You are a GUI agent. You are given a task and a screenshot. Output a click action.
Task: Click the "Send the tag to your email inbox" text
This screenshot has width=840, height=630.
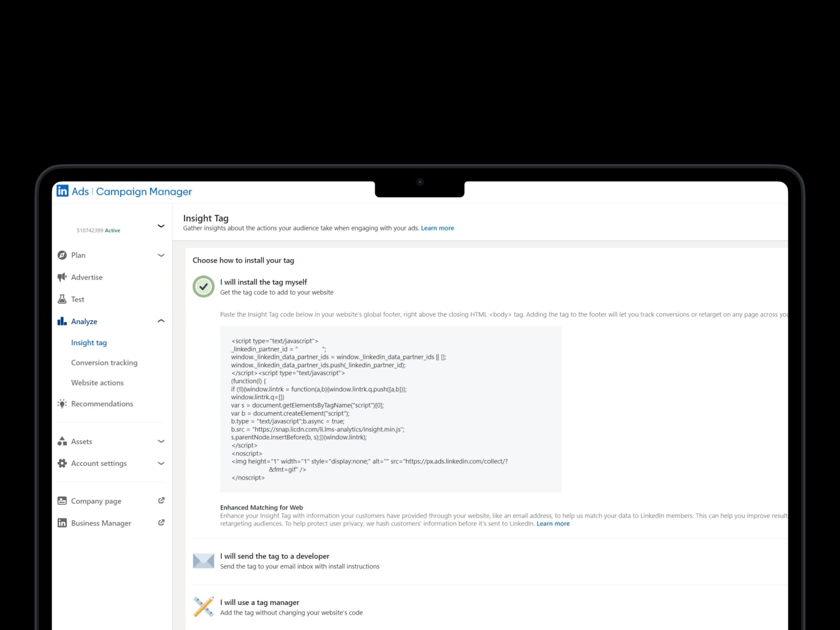[x=300, y=566]
